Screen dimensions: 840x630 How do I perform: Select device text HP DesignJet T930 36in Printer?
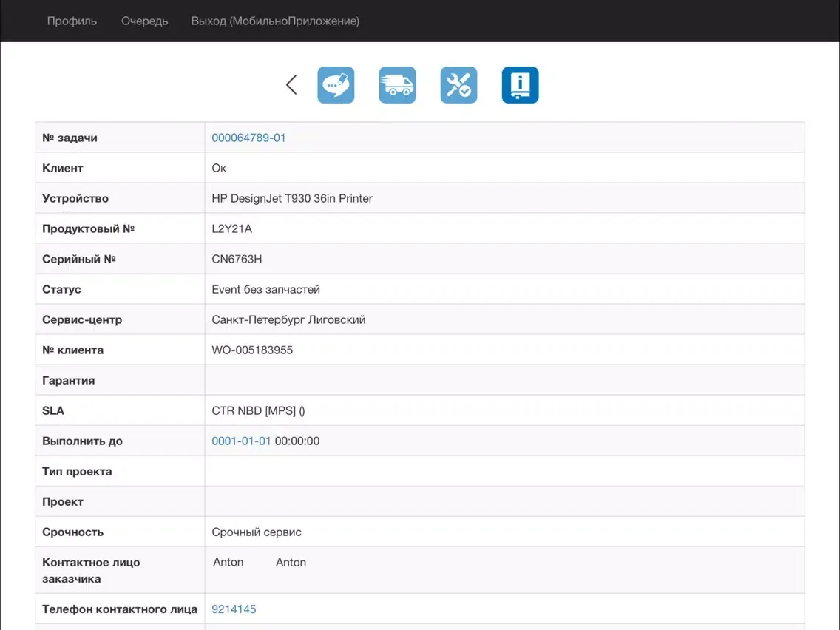(292, 198)
